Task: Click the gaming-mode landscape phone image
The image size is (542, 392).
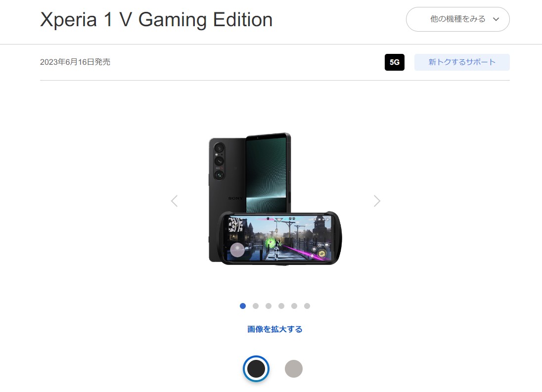Action: point(280,238)
